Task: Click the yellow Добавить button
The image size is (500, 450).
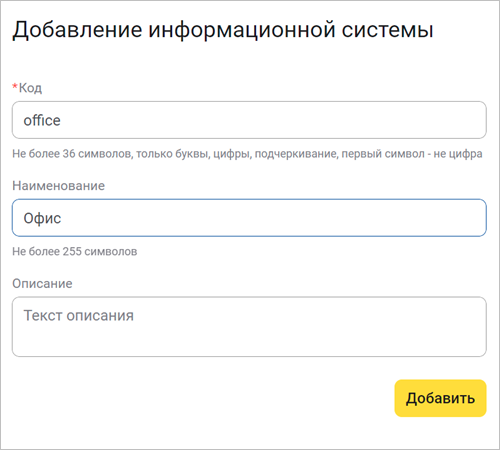Action: click(x=440, y=398)
